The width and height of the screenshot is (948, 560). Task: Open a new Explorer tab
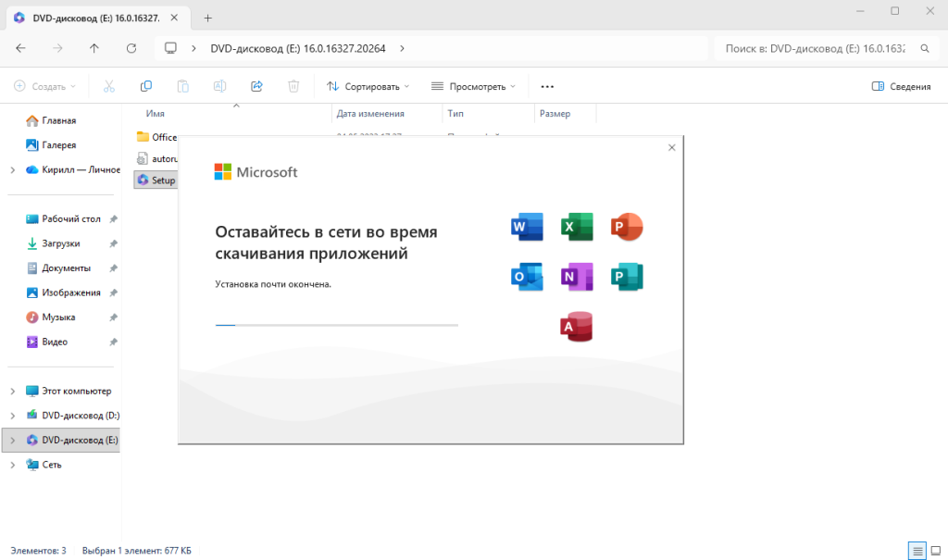207,19
